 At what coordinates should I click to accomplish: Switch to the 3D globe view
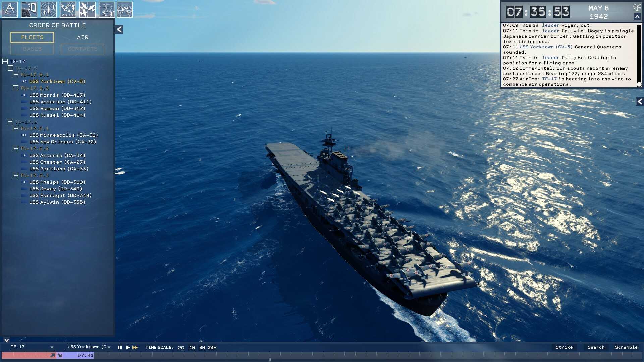tap(30, 9)
